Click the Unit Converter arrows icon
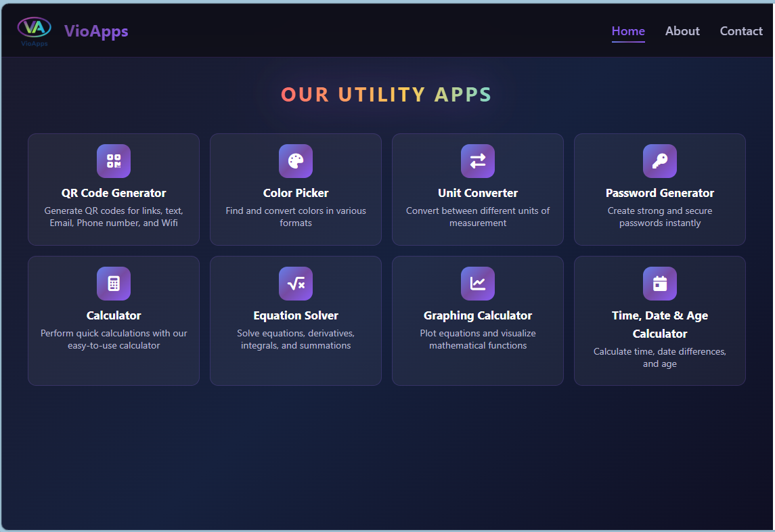 click(478, 161)
